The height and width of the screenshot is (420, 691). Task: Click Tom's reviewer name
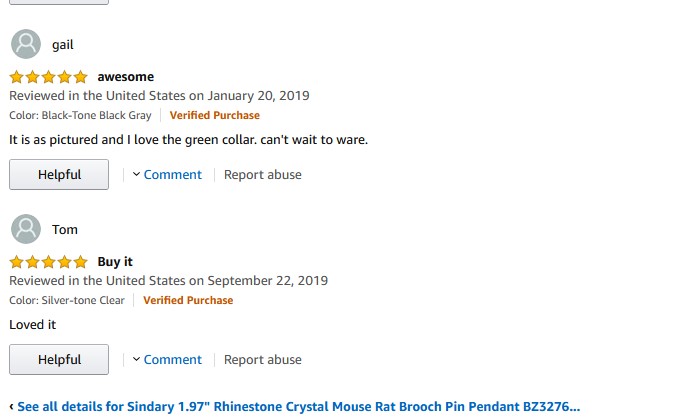[x=65, y=229]
